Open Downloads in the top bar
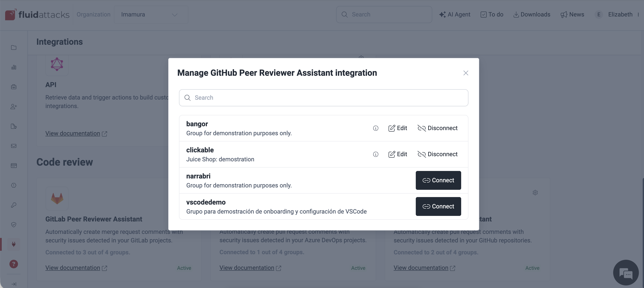Image resolution: width=644 pixels, height=288 pixels. coord(532,15)
